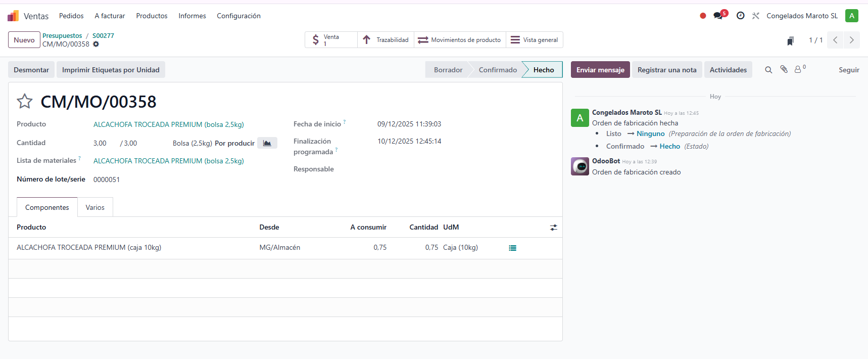Show followers list icon in chatter
Viewport: 868px width, 359px height.
coord(799,70)
